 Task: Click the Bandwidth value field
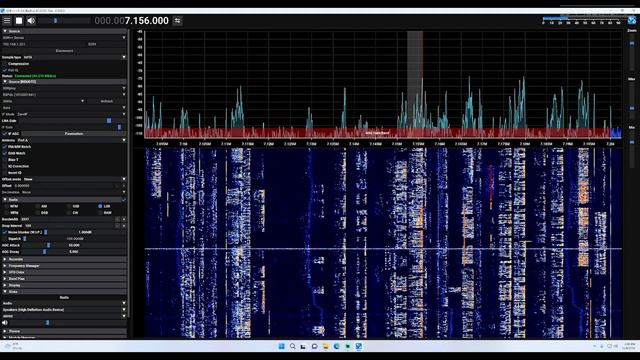[67, 219]
